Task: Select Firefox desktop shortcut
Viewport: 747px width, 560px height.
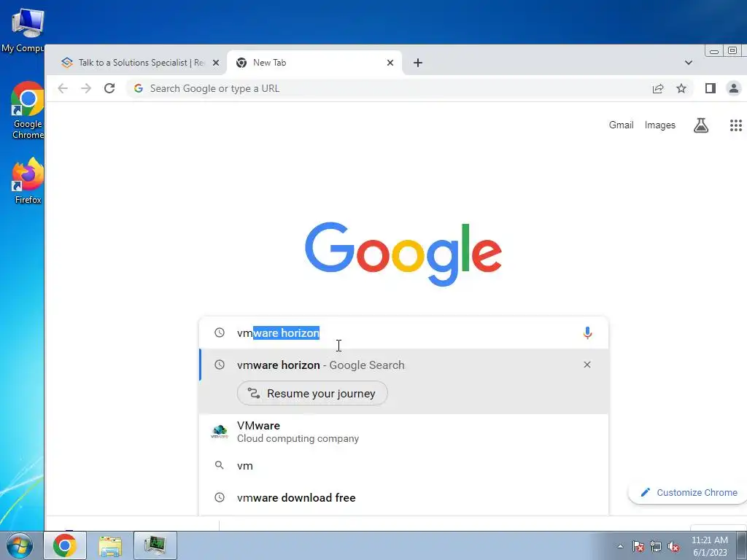Action: (28, 181)
